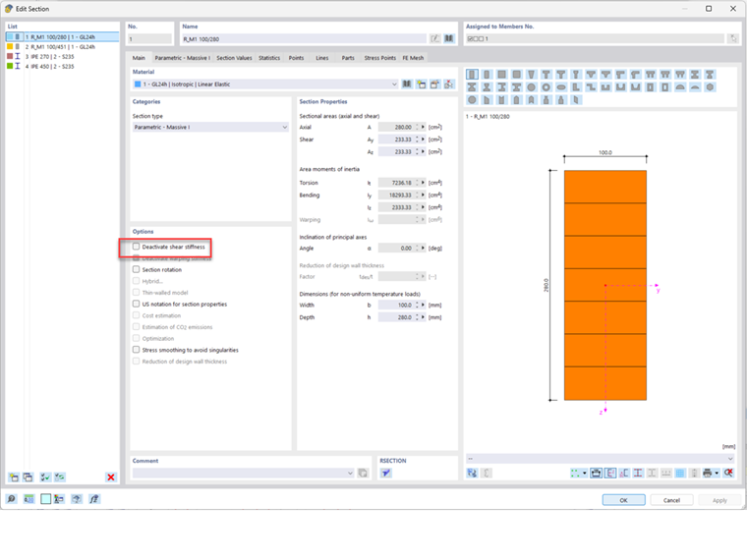Screen dimensions: 747x560
Task: Click the arrow beside Width 100.0 value
Action: pos(423,305)
